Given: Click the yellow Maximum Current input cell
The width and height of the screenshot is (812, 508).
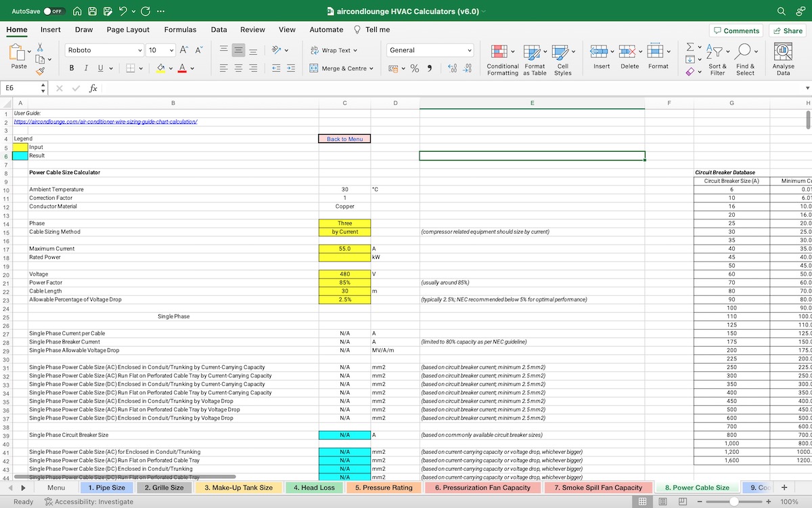Looking at the screenshot, I should point(344,249).
